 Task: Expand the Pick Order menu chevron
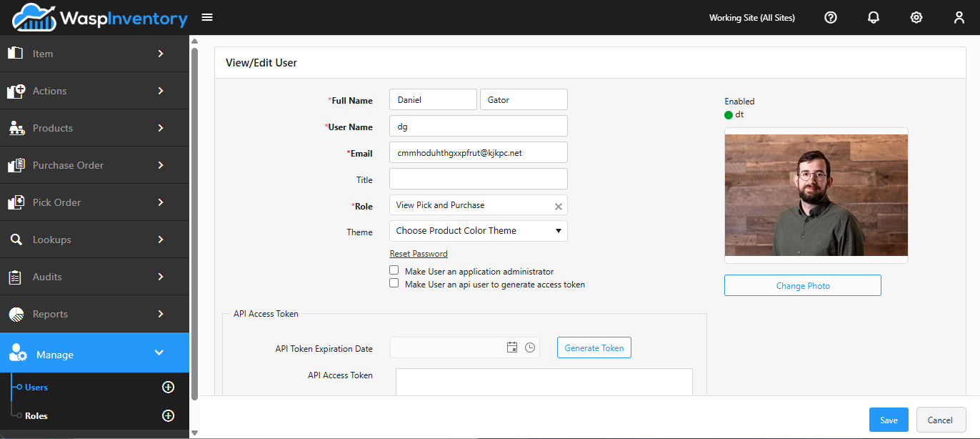[161, 202]
